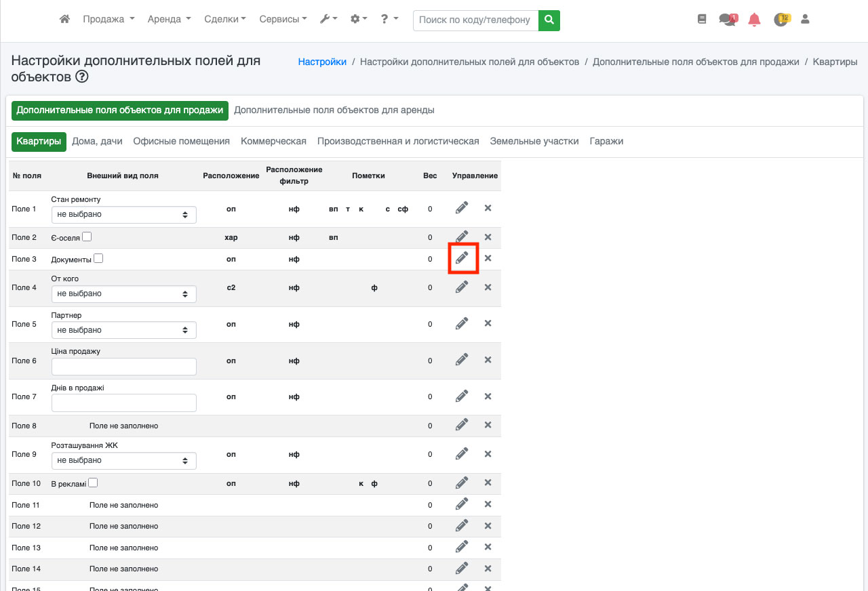This screenshot has height=591, width=868.
Task: Follow the Настройки breadcrumb link
Action: [322, 62]
